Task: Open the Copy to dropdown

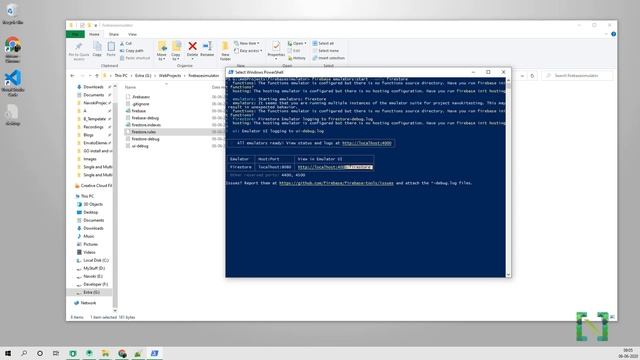Action: pos(176,51)
